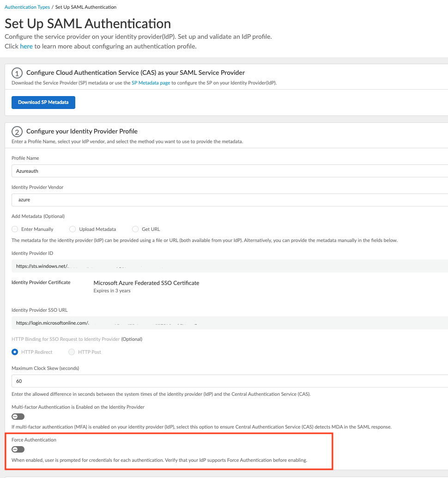The image size is (448, 478).
Task: Select the Enter Manually radio option
Action: (15, 229)
